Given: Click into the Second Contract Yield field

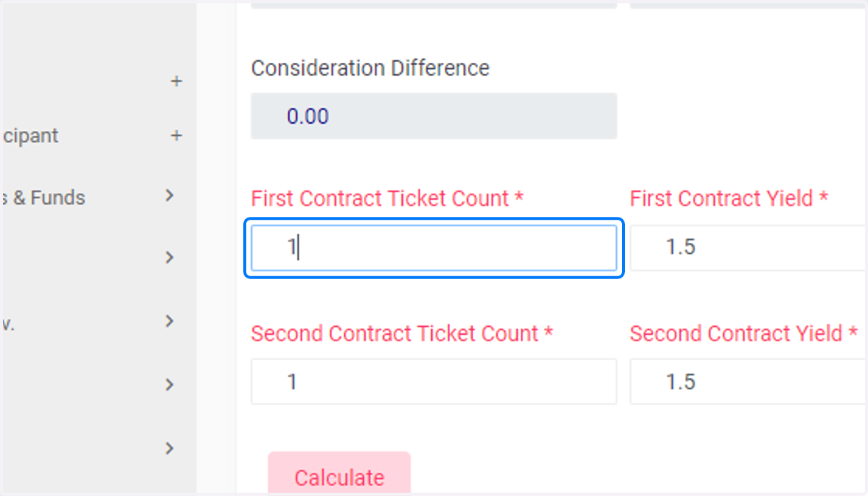Looking at the screenshot, I should [x=749, y=381].
